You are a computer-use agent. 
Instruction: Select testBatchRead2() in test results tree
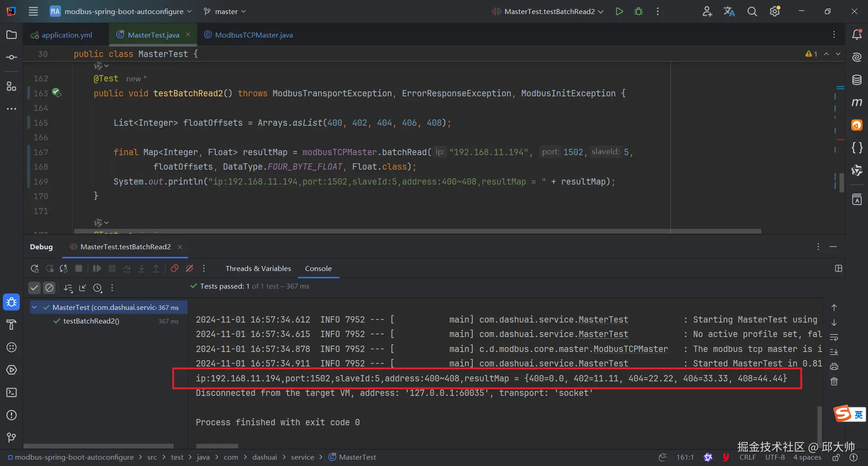91,321
